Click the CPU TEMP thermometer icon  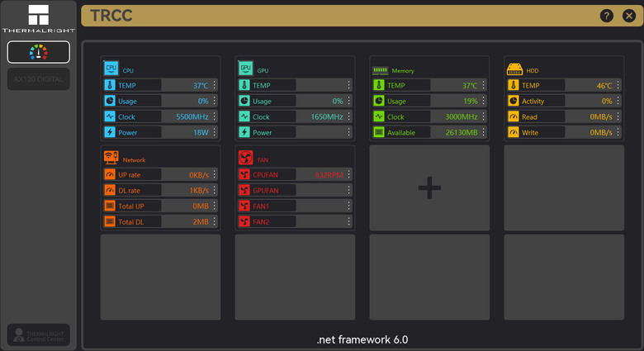110,85
